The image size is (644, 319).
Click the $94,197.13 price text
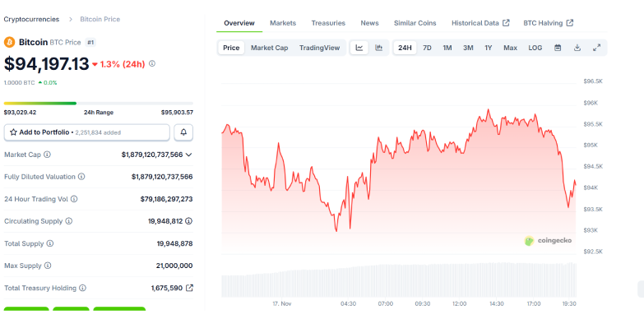point(46,64)
